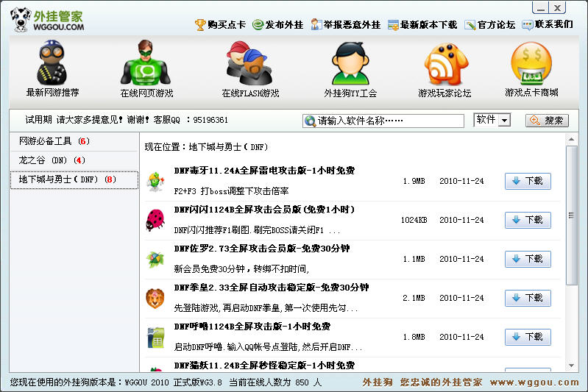Download DNF拳皇2.33 via 下载 button

(x=528, y=298)
